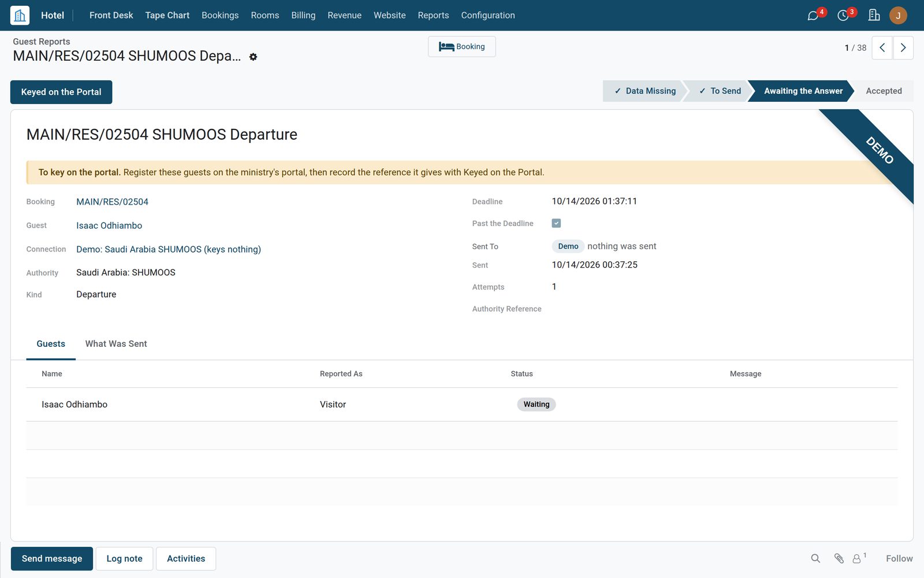
Task: Open the conversations chat bubble icon
Action: (813, 16)
